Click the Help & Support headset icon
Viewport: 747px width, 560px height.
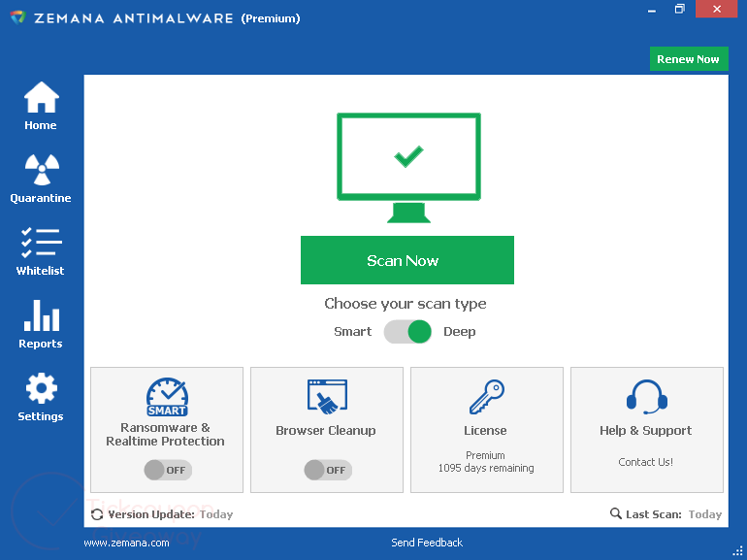click(646, 397)
